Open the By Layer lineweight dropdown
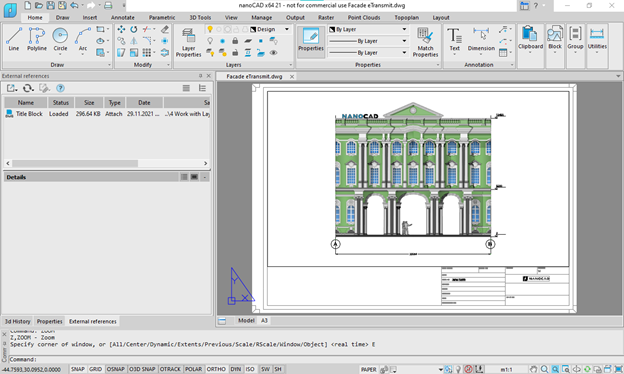Viewport: 624px width, 374px height. coord(368,53)
